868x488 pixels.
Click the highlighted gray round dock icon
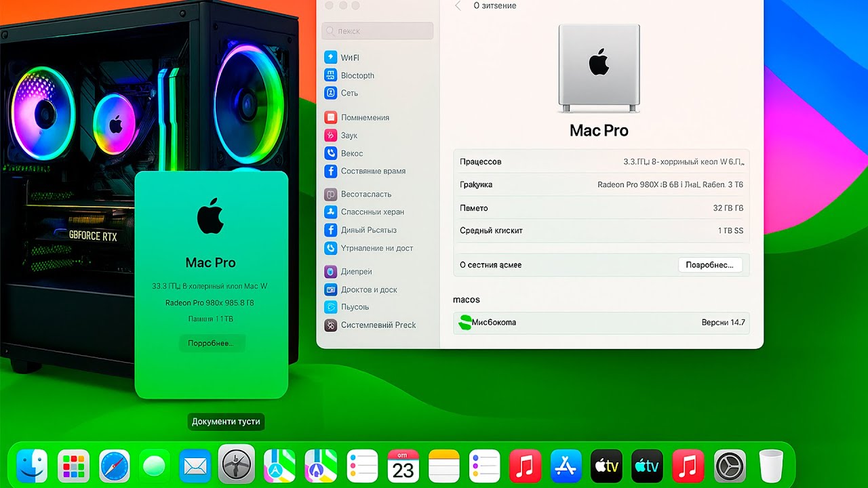tap(237, 464)
